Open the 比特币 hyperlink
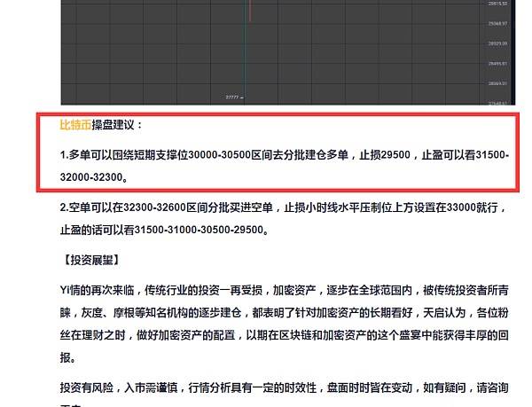The height and width of the screenshot is (407, 532). click(x=75, y=125)
